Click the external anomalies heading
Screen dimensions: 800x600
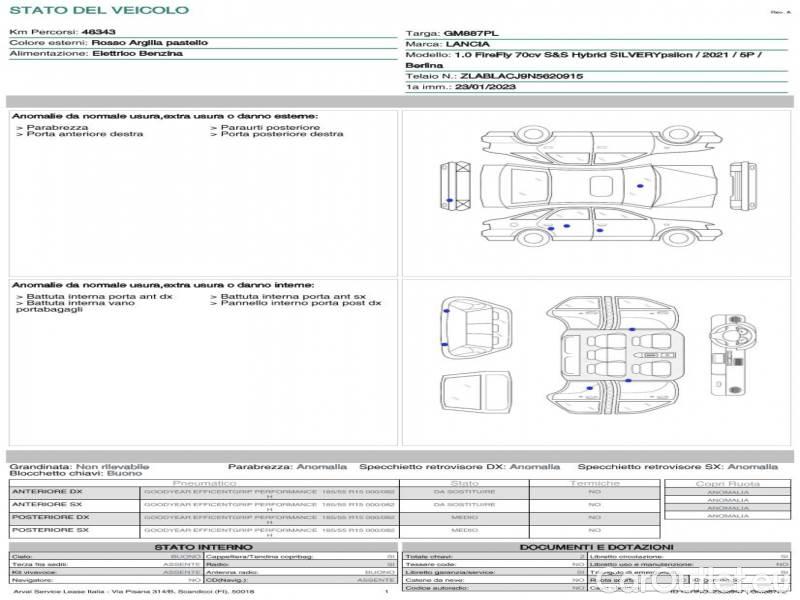point(164,116)
